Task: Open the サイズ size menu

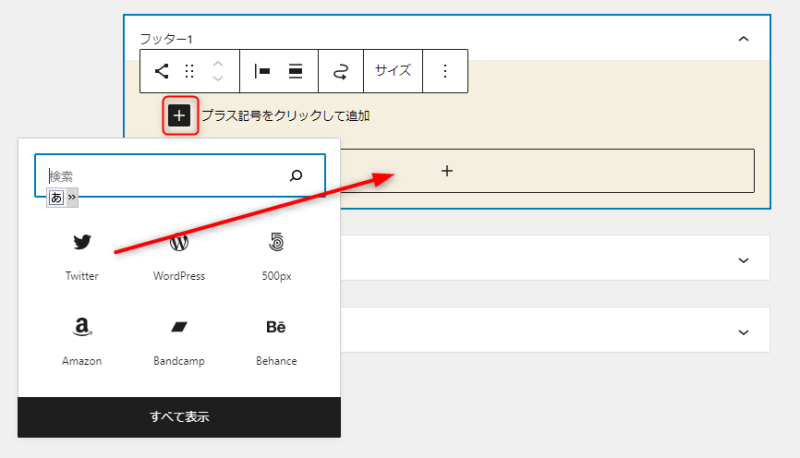Action: [393, 71]
